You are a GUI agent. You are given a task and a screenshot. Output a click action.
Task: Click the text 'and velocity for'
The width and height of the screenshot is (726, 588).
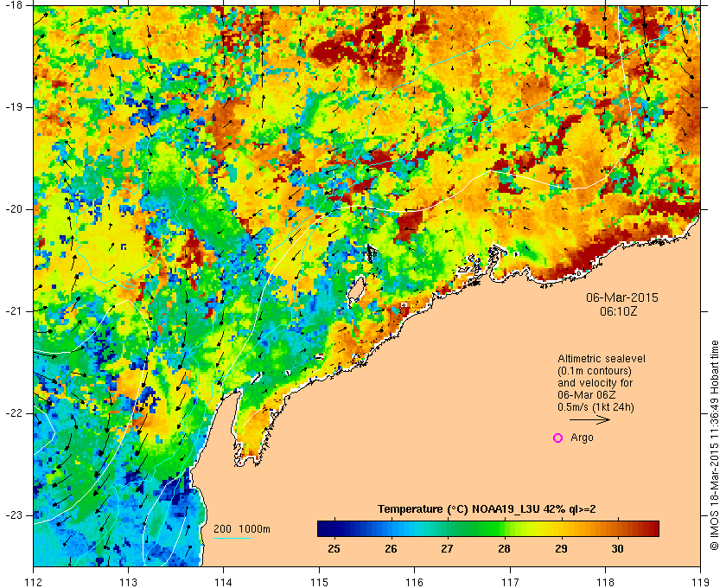point(595,383)
